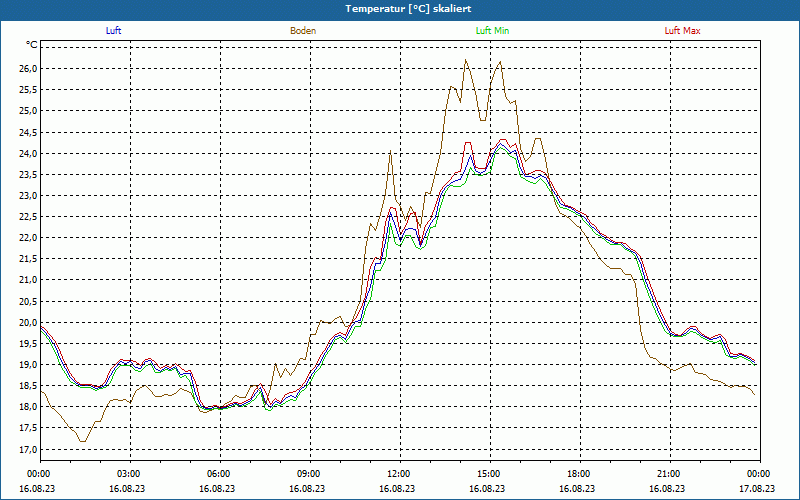Click the 21:00 time axis label
Screen dimensions: 800x500
pos(670,474)
